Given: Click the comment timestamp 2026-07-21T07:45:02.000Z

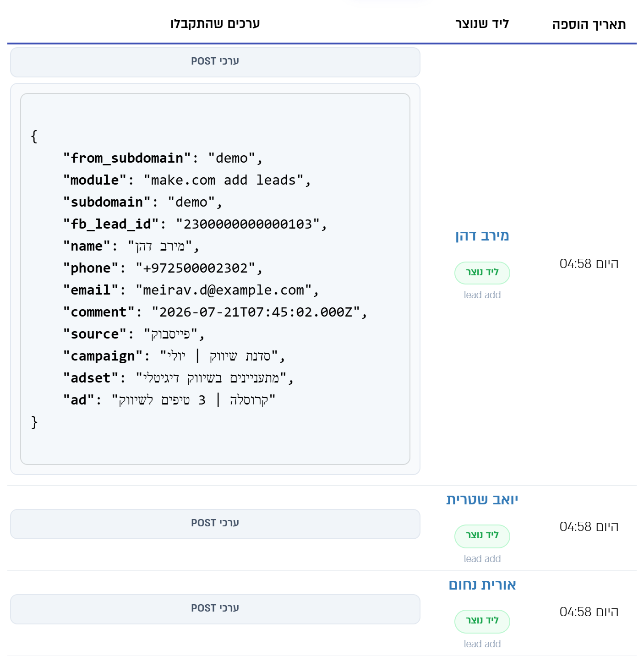Looking at the screenshot, I should pyautogui.click(x=256, y=312).
